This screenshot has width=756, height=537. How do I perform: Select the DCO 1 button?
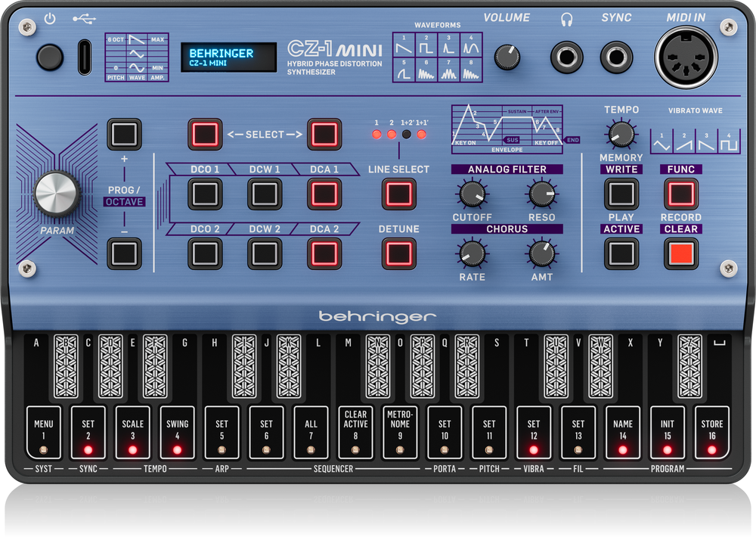pyautogui.click(x=203, y=195)
